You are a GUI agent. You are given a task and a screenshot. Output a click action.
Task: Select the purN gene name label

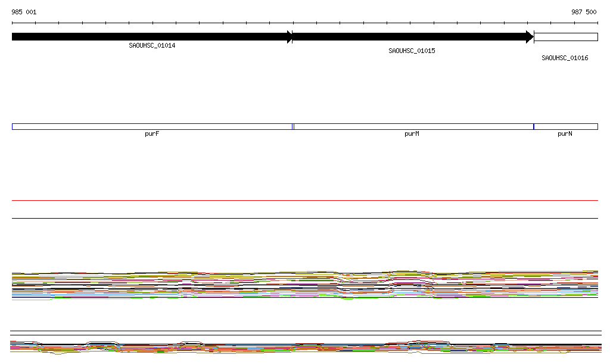click(x=565, y=134)
